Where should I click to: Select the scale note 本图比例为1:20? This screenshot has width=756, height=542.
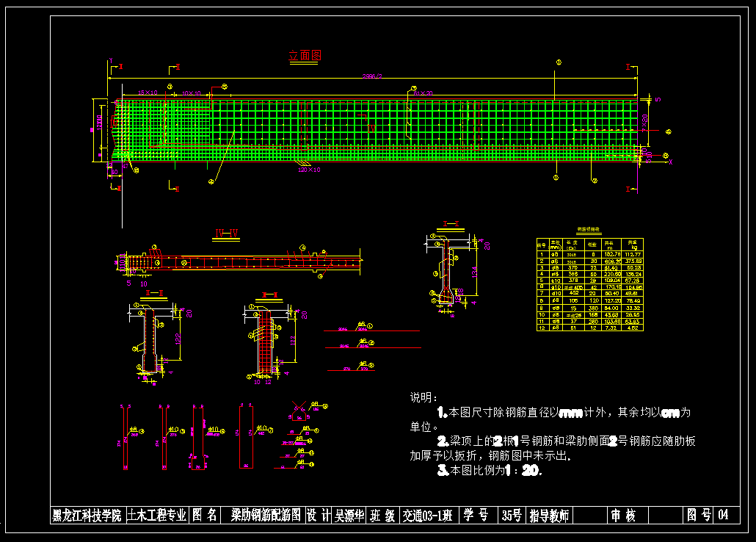[489, 470]
